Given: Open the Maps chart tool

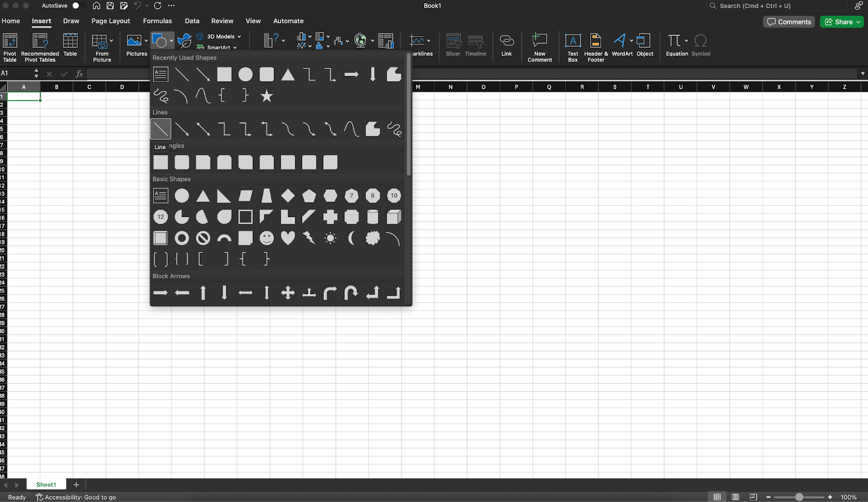Looking at the screenshot, I should point(361,40).
